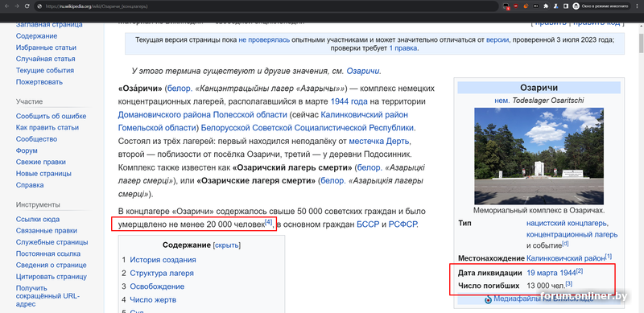This screenshot has width=644, height=313.
Task: Jump to Число жертв section
Action: [x=153, y=300]
